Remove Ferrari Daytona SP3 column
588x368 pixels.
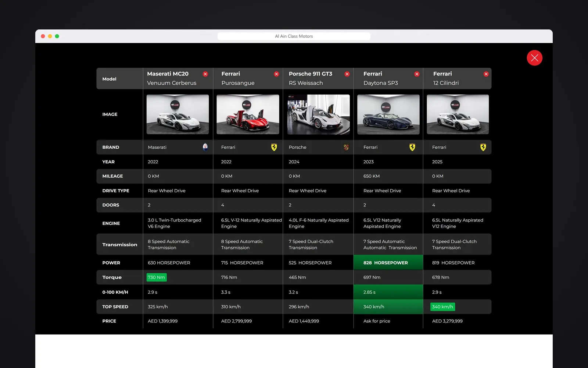pyautogui.click(x=417, y=74)
